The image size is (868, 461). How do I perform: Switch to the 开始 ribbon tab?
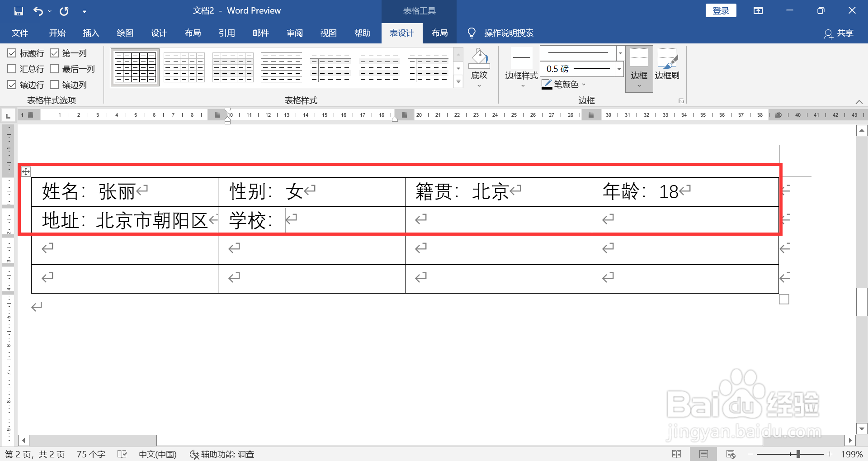point(57,33)
